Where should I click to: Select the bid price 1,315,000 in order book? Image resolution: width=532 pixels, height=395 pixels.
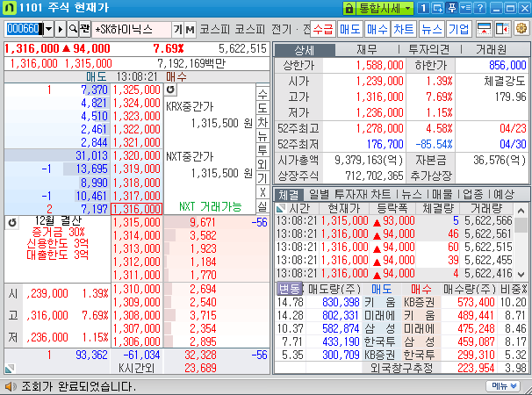(x=137, y=222)
